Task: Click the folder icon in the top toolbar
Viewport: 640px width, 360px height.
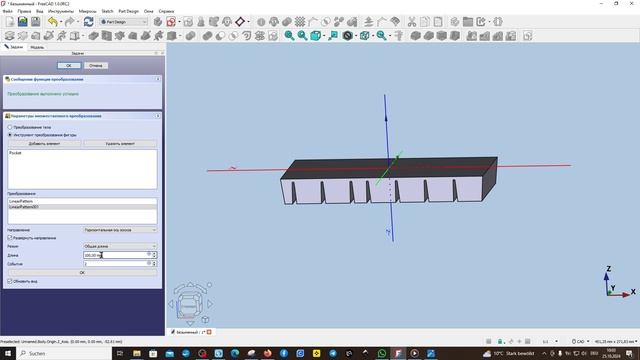Action: [x=468, y=22]
